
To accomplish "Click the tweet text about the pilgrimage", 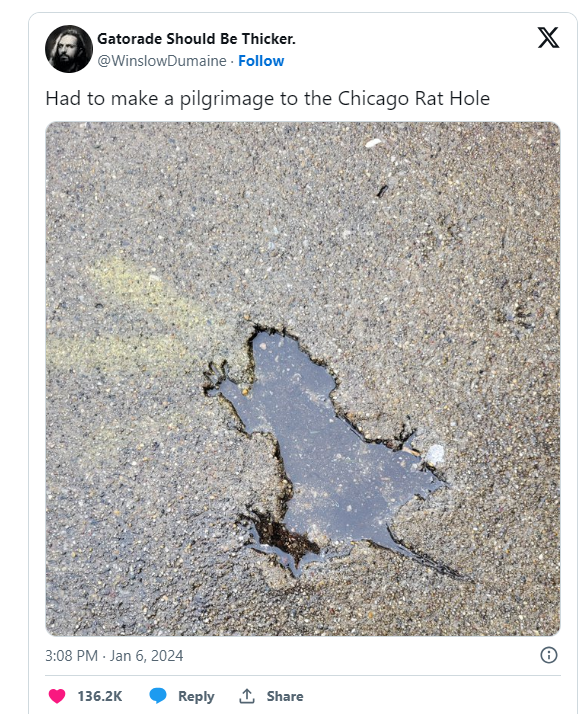I will [x=268, y=99].
